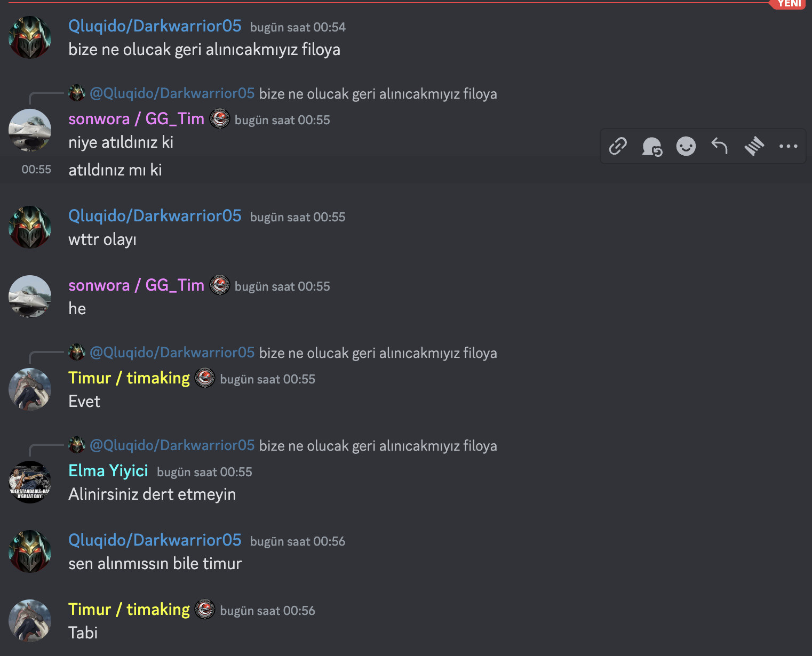Viewport: 812px width, 656px height.
Task: Open more options three-dot menu
Action: pos(788,146)
